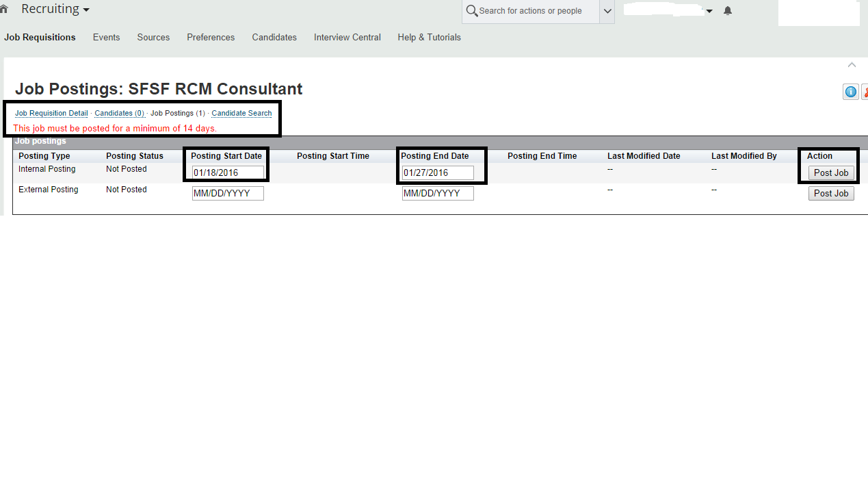
Task: Click the home icon
Action: tap(5, 8)
